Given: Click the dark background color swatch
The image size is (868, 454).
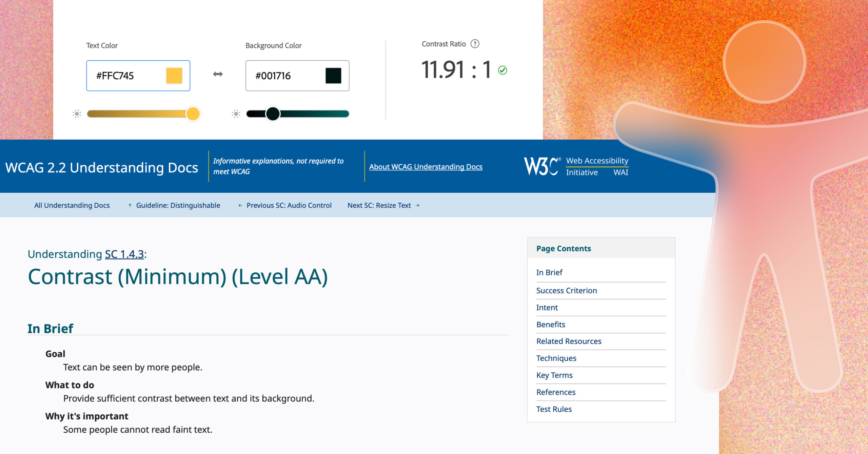Looking at the screenshot, I should (x=333, y=76).
